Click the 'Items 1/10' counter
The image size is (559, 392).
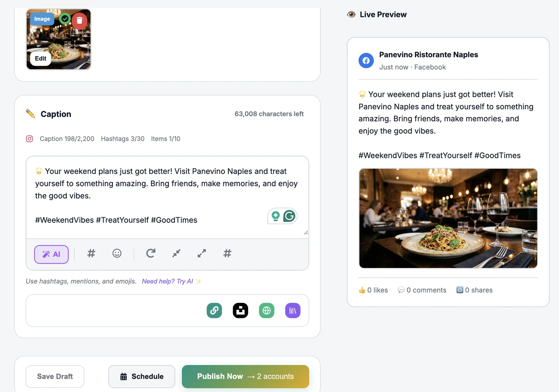pyautogui.click(x=166, y=139)
